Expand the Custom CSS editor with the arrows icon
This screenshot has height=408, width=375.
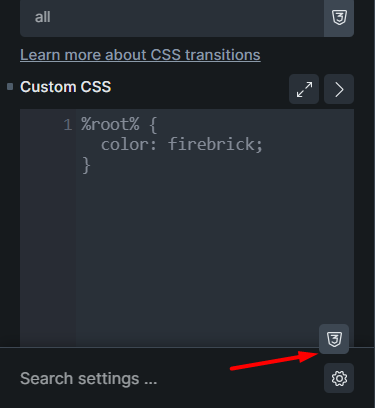(x=304, y=89)
